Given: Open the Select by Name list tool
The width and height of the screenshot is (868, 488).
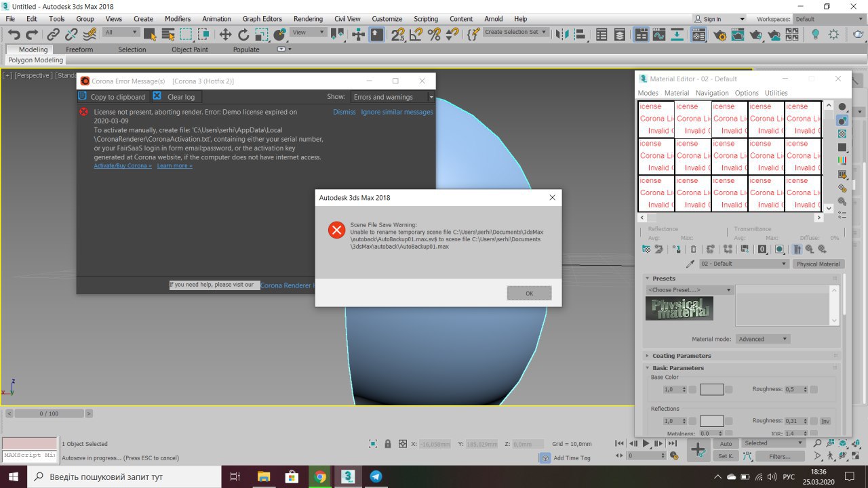Looking at the screenshot, I should click(x=167, y=34).
